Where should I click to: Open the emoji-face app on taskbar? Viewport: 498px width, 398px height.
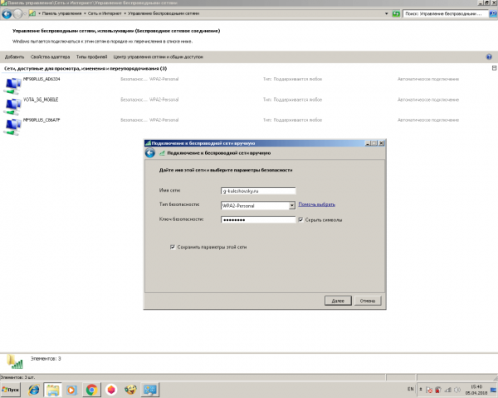(130, 390)
